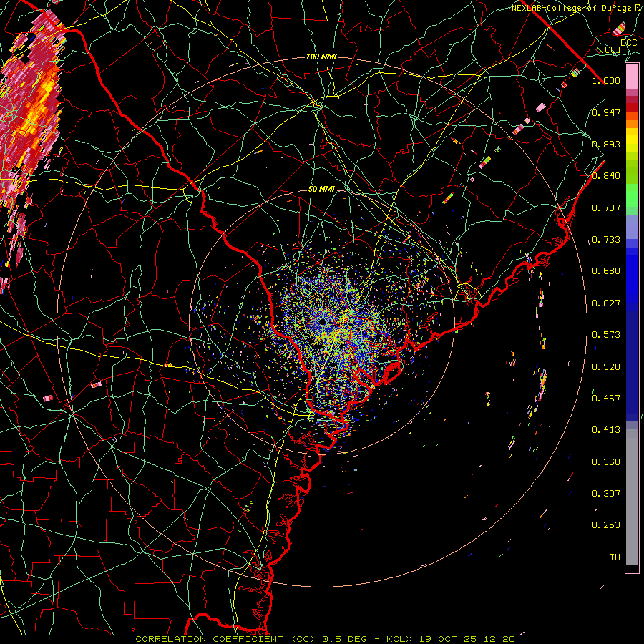Select the 0.360 legend value
The image size is (644, 644).
click(x=606, y=462)
